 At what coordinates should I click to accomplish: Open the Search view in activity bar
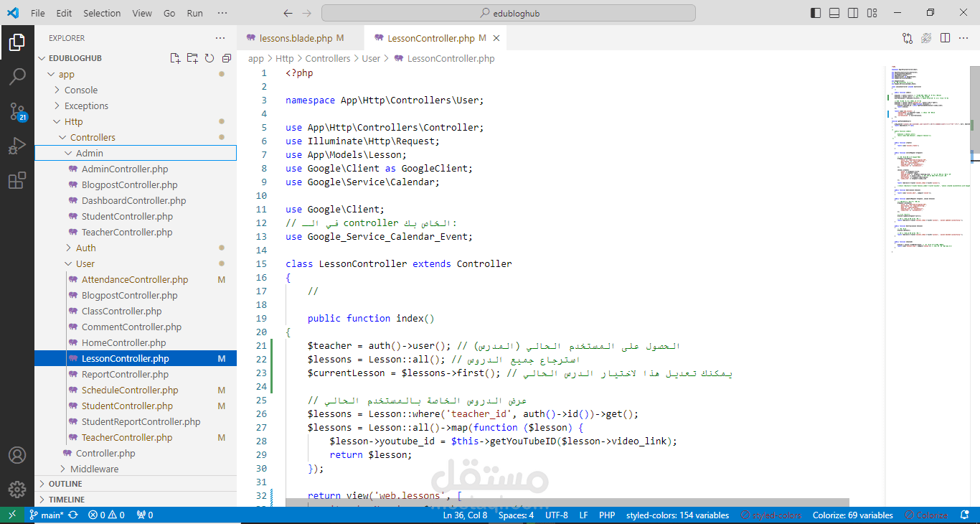coord(17,76)
